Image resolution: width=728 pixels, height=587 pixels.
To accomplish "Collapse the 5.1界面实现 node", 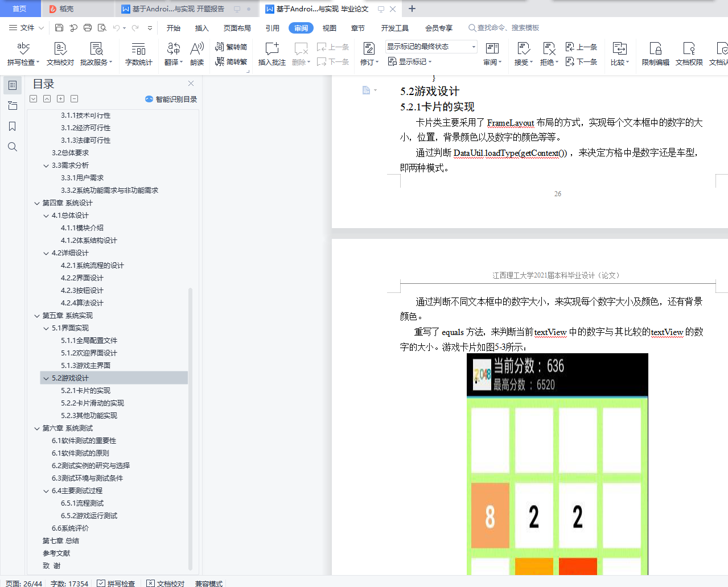I will [x=46, y=328].
